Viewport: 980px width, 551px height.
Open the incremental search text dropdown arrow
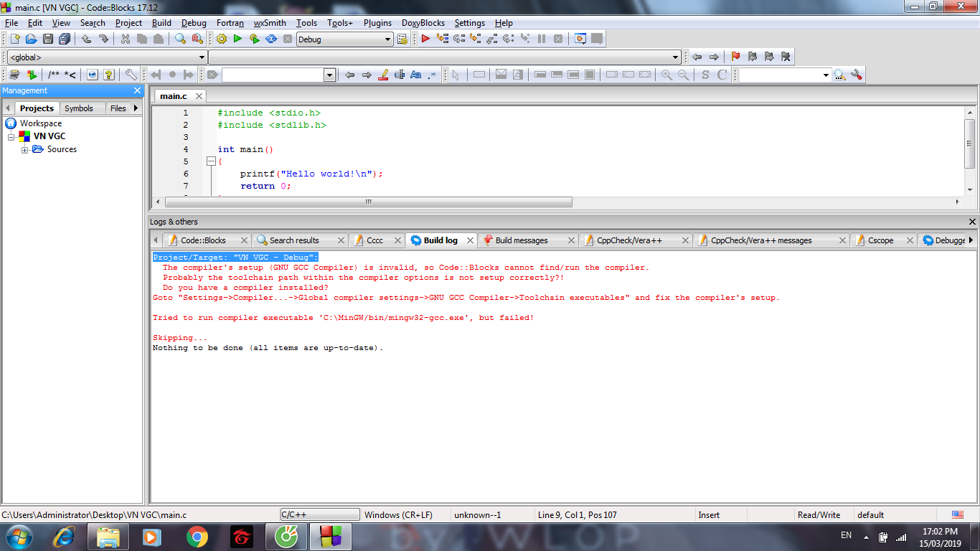pos(330,75)
